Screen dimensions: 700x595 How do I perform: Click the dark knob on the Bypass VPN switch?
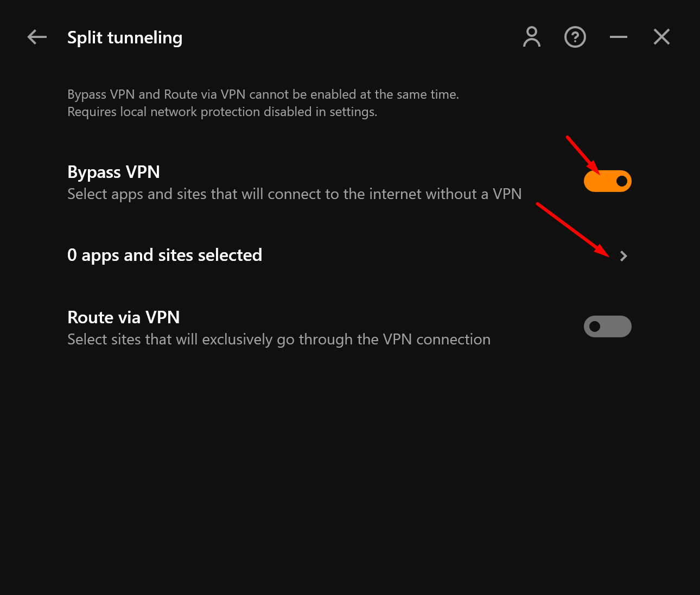pyautogui.click(x=622, y=181)
